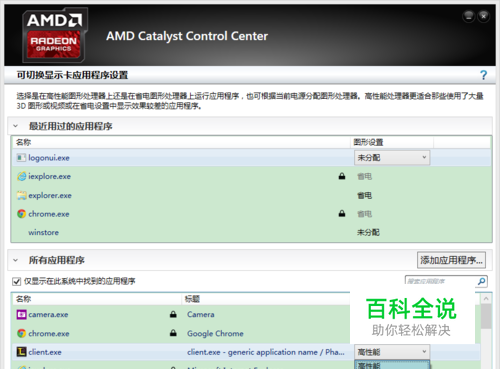Collapse the all applications section
This screenshot has width=500, height=369.
tap(15, 260)
